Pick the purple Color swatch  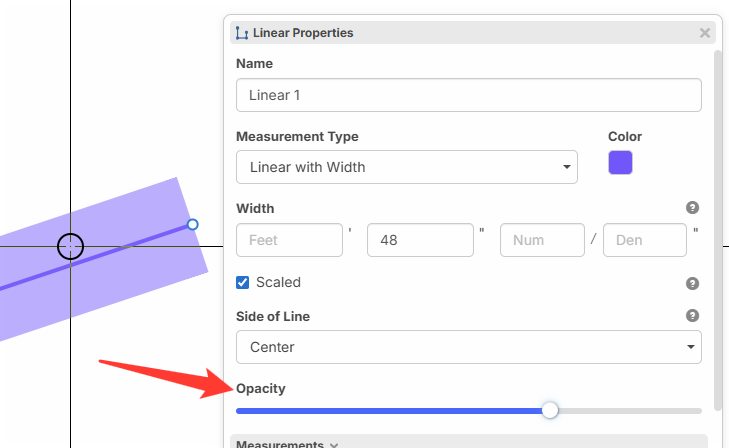pyautogui.click(x=620, y=163)
